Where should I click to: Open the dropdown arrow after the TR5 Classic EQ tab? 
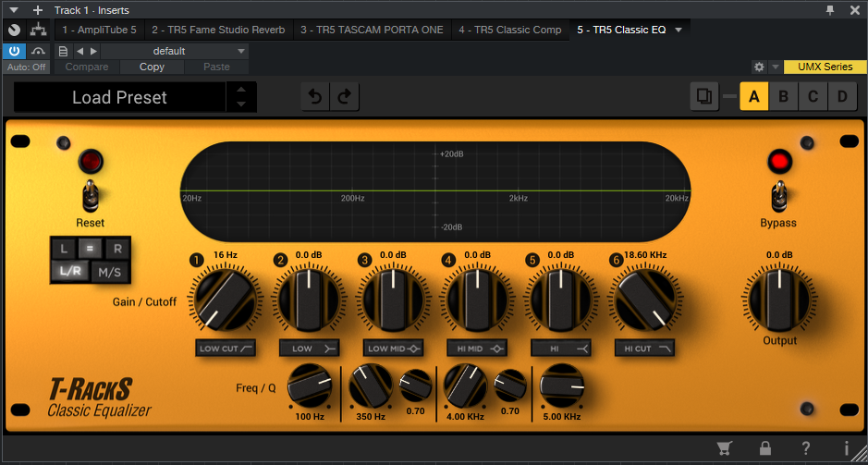pyautogui.click(x=679, y=30)
